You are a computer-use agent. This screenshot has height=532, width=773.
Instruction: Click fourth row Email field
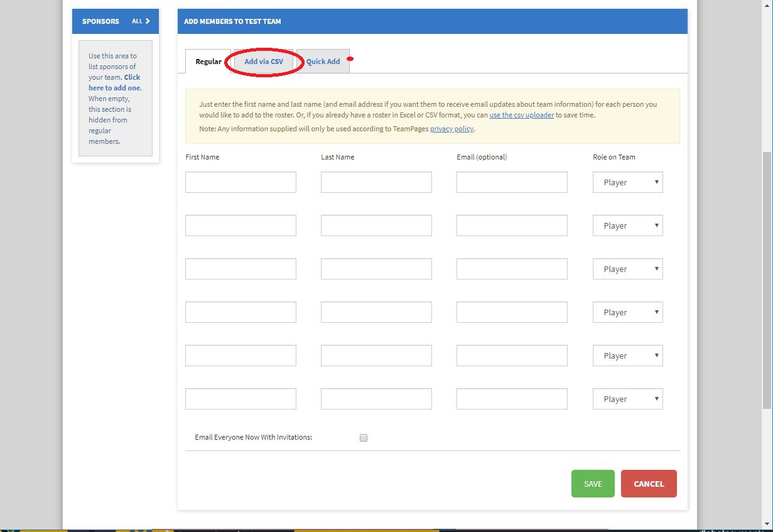(512, 312)
